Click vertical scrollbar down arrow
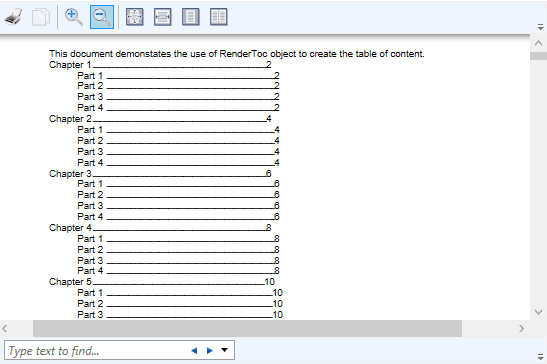 [538, 312]
